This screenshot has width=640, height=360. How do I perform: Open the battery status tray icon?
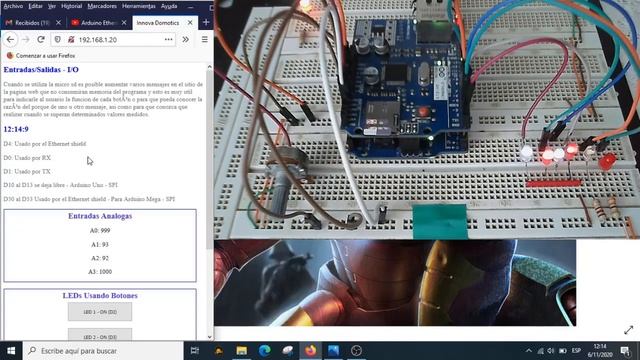coord(563,351)
